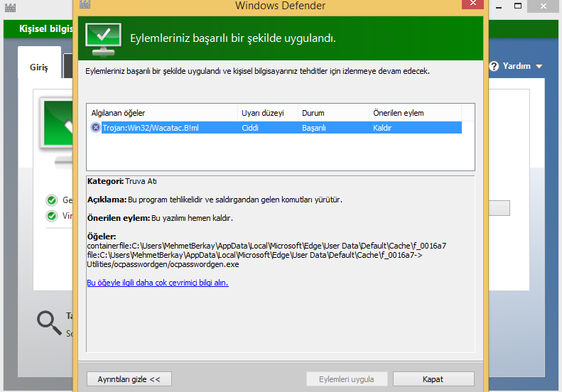Image resolution: width=562 pixels, height=392 pixels.
Task: Click the disabled Eylemleri uygula button
Action: (x=347, y=379)
